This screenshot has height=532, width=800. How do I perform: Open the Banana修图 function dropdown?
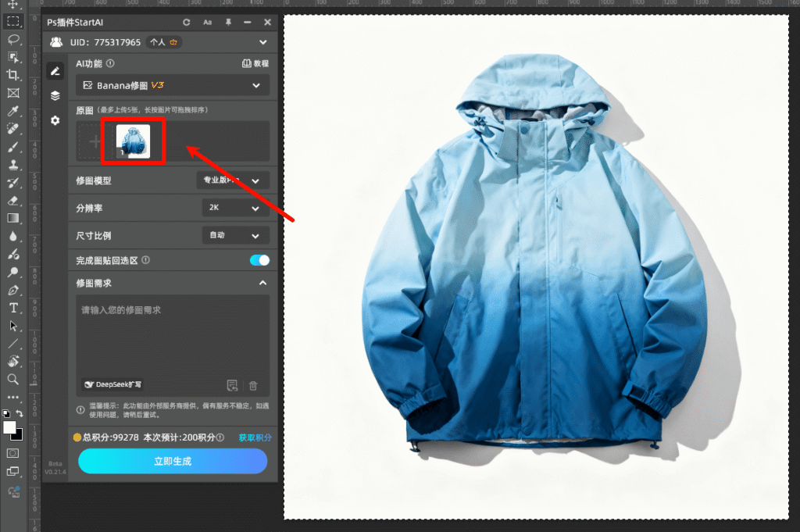pos(173,85)
